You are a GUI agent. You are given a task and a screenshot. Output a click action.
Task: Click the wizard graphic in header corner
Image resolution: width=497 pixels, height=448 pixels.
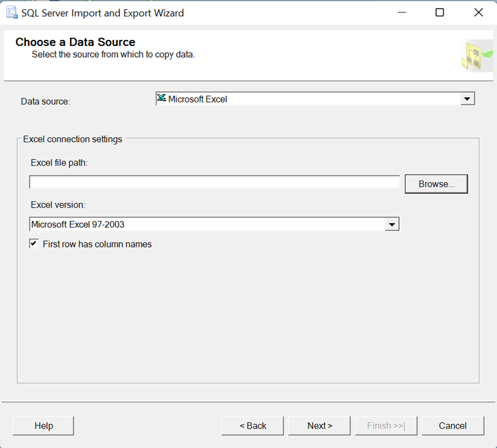(478, 56)
